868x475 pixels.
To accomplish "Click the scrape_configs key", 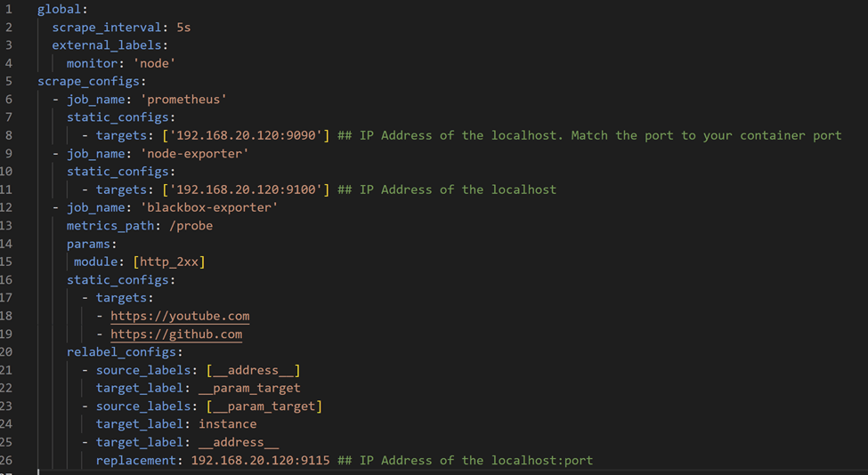I will click(x=89, y=81).
